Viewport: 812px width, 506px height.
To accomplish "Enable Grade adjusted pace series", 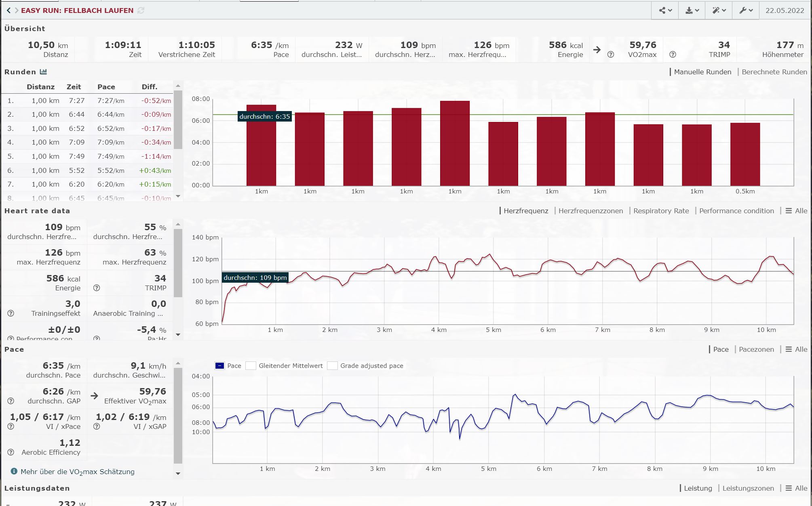I will click(x=332, y=366).
